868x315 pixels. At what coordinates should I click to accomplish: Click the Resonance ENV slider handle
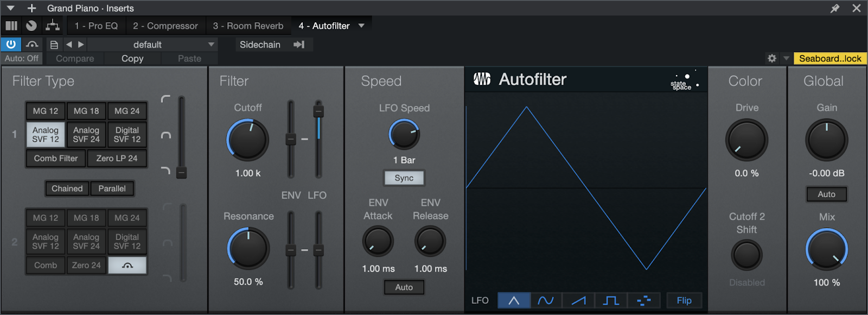click(x=291, y=250)
